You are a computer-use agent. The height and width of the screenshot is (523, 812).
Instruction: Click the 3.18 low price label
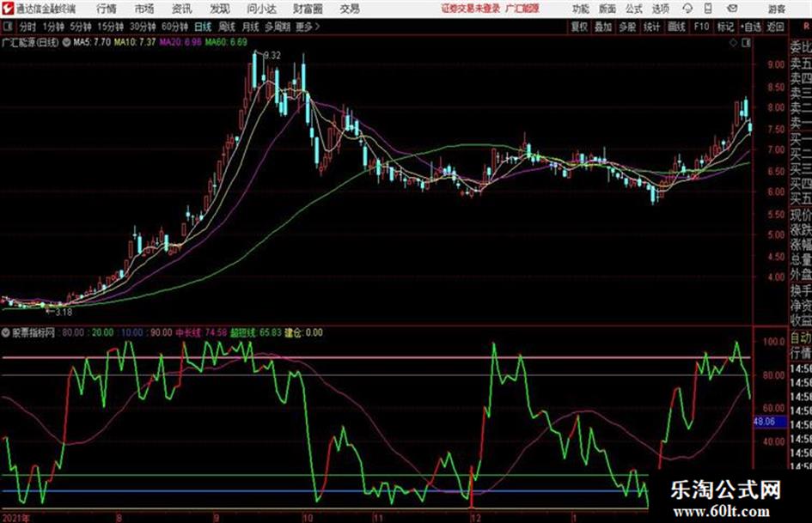64,313
